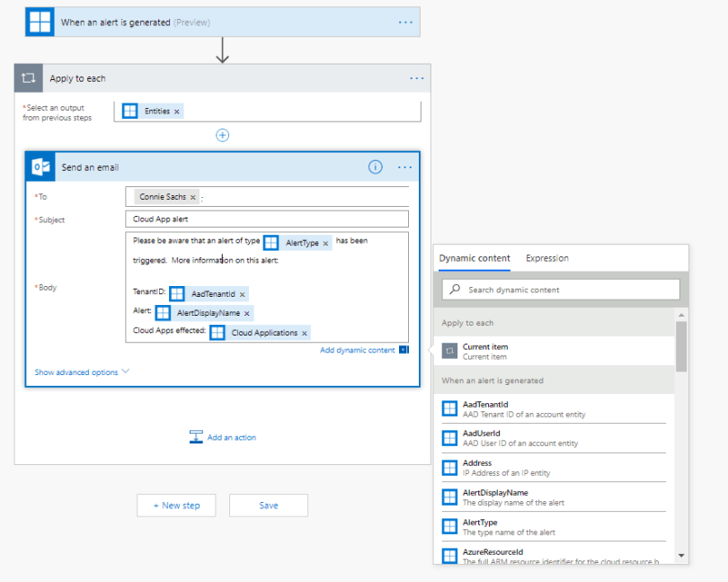Open the Send an email ellipsis menu
The width and height of the screenshot is (728, 582).
point(404,167)
